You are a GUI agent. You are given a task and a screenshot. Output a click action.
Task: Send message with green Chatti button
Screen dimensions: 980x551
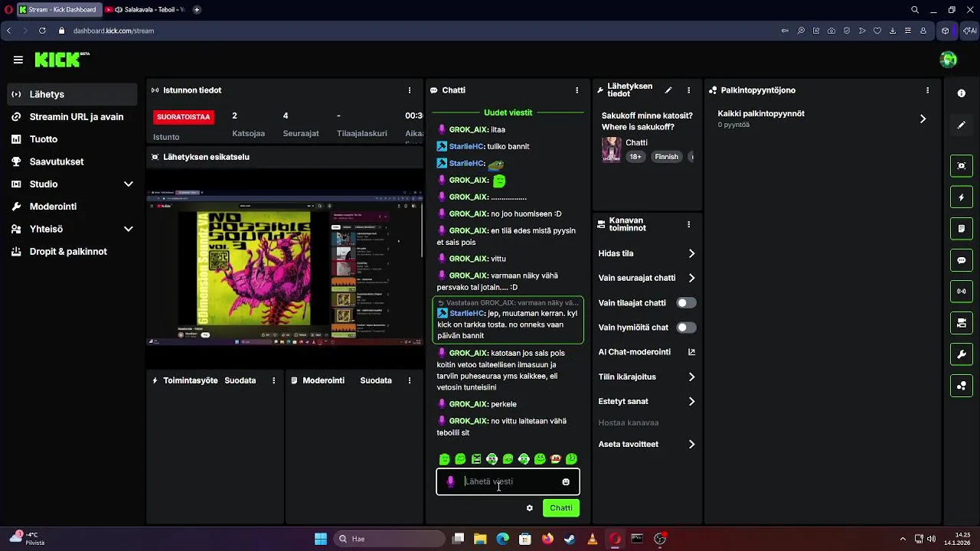(x=561, y=508)
